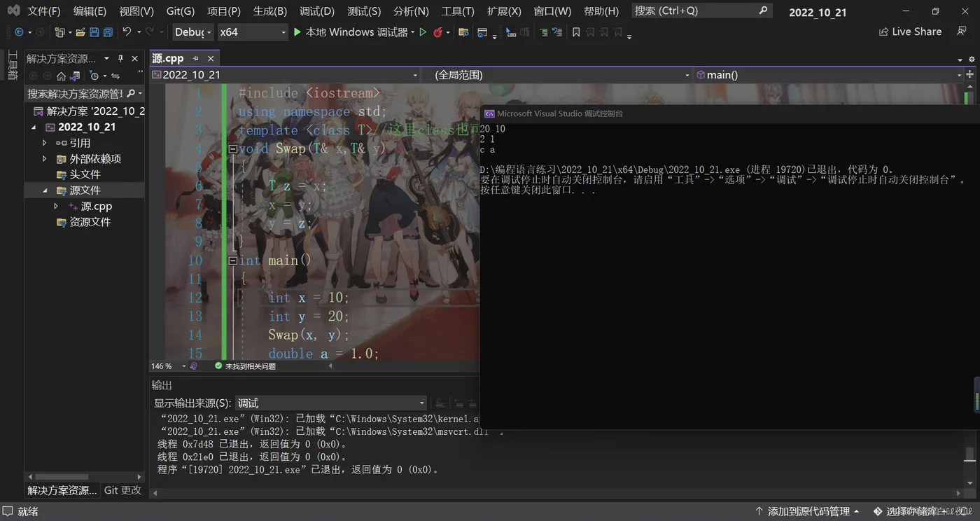This screenshot has width=980, height=521.
Task: Click the search magnifier icon in Solution Explorer
Action: click(130, 93)
